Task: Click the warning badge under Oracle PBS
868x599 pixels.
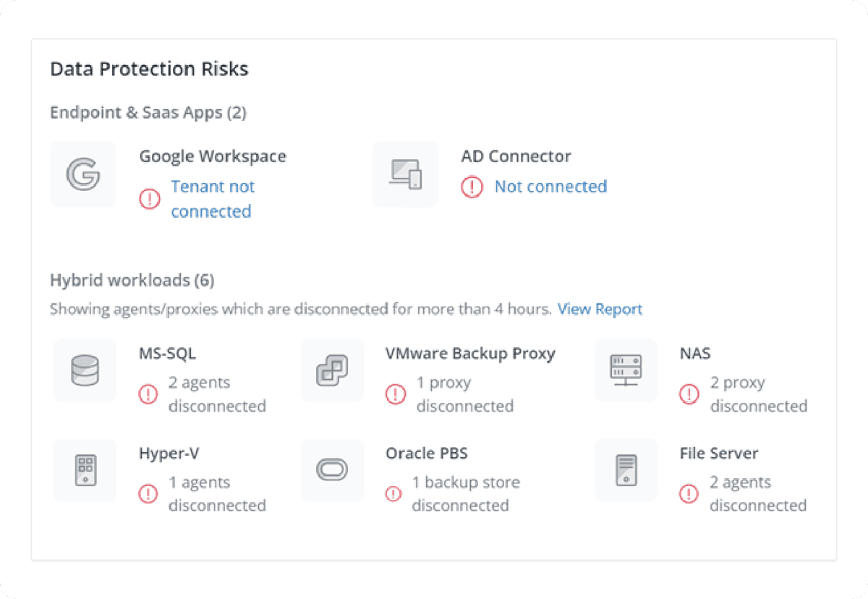Action: click(x=394, y=494)
